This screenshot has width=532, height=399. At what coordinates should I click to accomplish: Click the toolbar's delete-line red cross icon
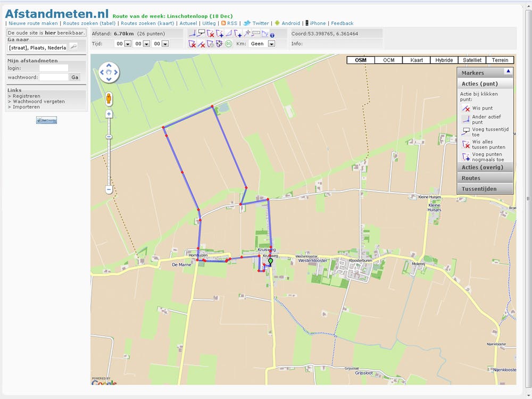(x=202, y=44)
